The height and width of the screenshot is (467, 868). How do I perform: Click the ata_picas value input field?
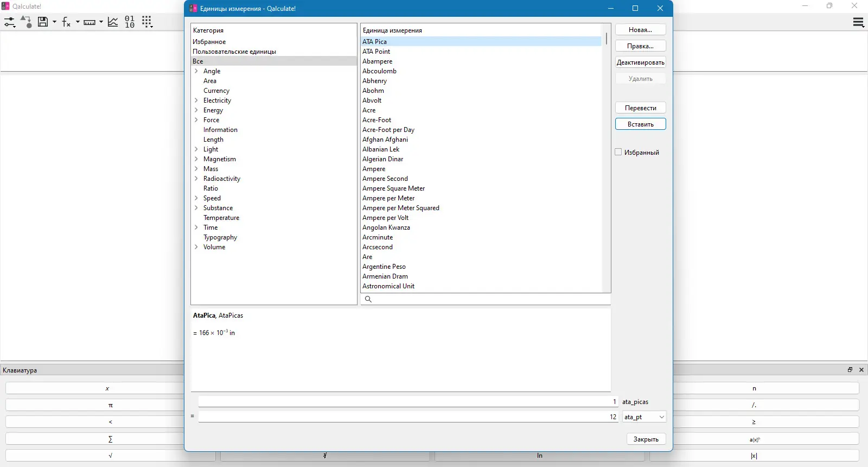[x=408, y=402]
